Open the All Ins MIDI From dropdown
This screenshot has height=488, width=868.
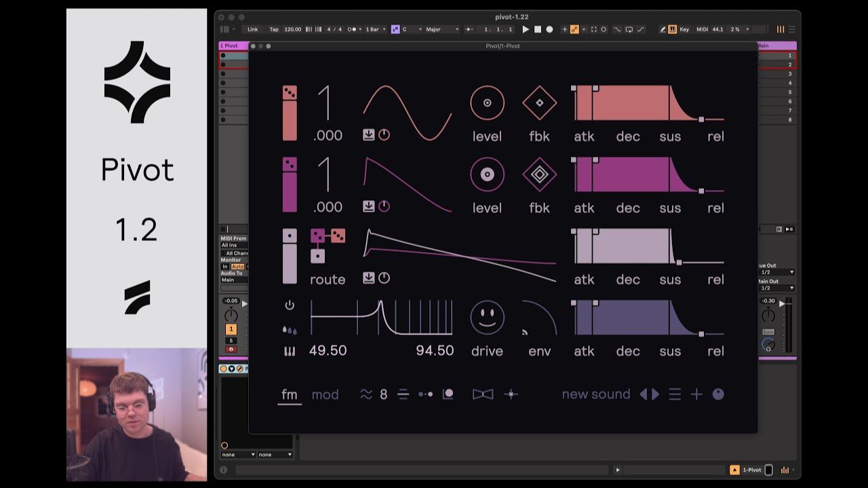coord(235,245)
